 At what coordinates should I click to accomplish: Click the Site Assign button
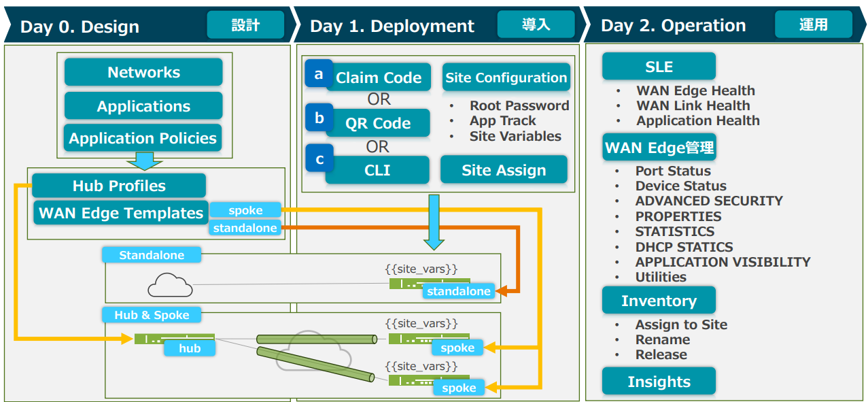pos(504,170)
